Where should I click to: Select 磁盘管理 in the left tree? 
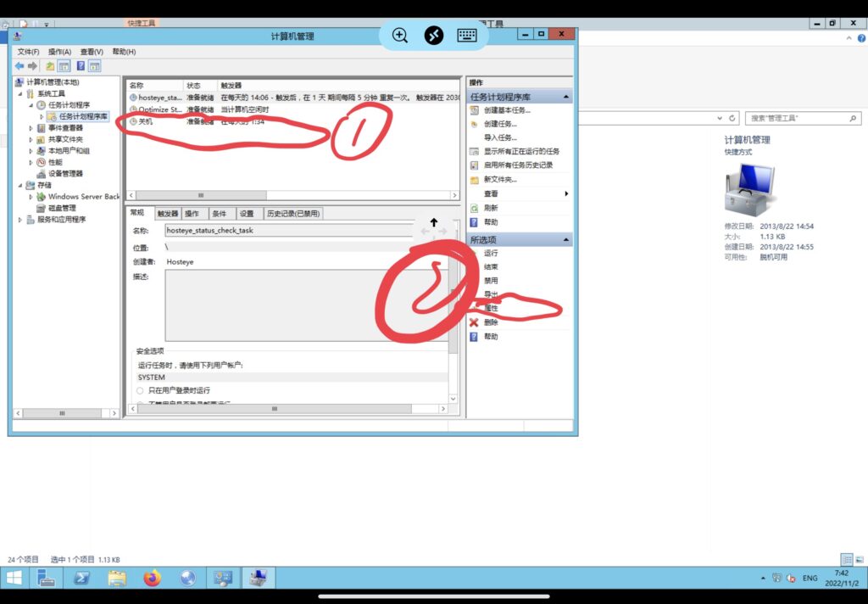coord(62,208)
